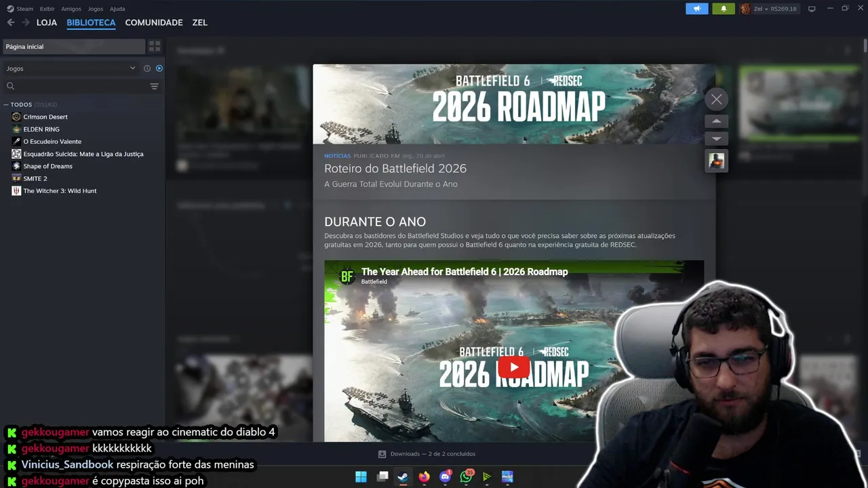Open the mold app on taskbar
Image resolution: width=868 pixels, height=488 pixels.
click(507, 477)
